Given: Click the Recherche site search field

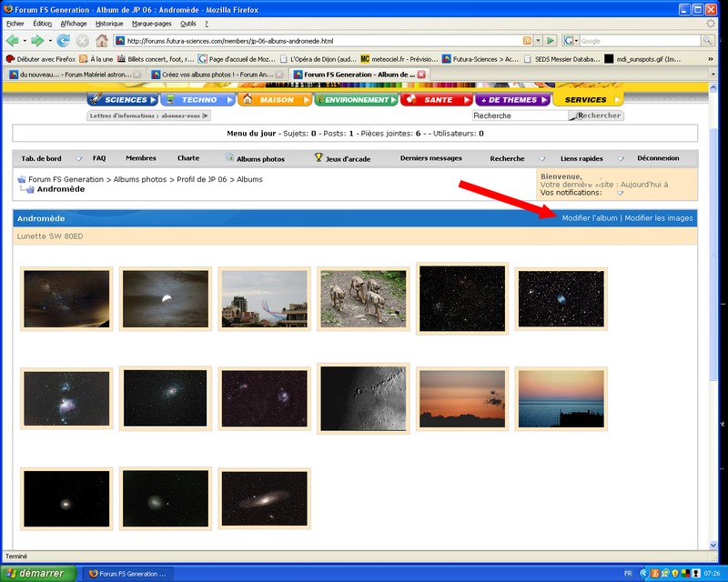Looking at the screenshot, I should pyautogui.click(x=521, y=115).
